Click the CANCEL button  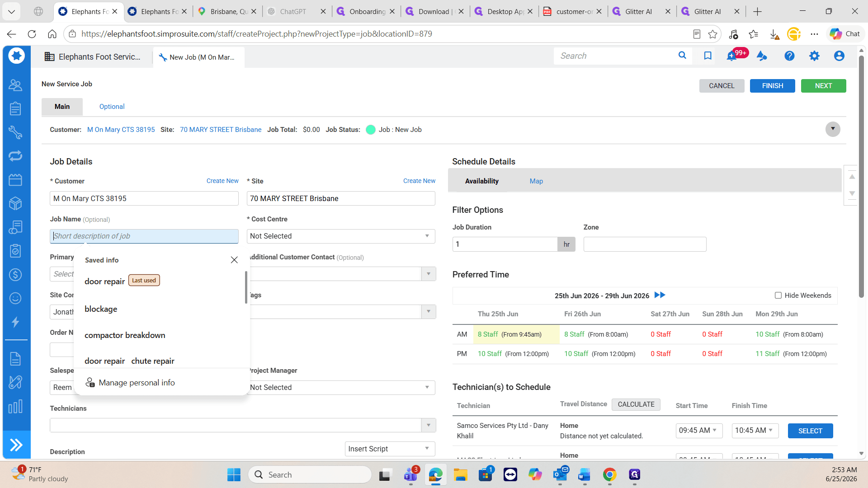[x=722, y=86]
